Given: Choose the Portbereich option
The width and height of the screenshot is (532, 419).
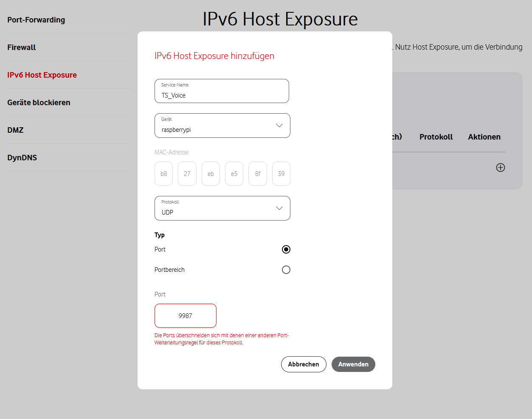Looking at the screenshot, I should pyautogui.click(x=286, y=270).
